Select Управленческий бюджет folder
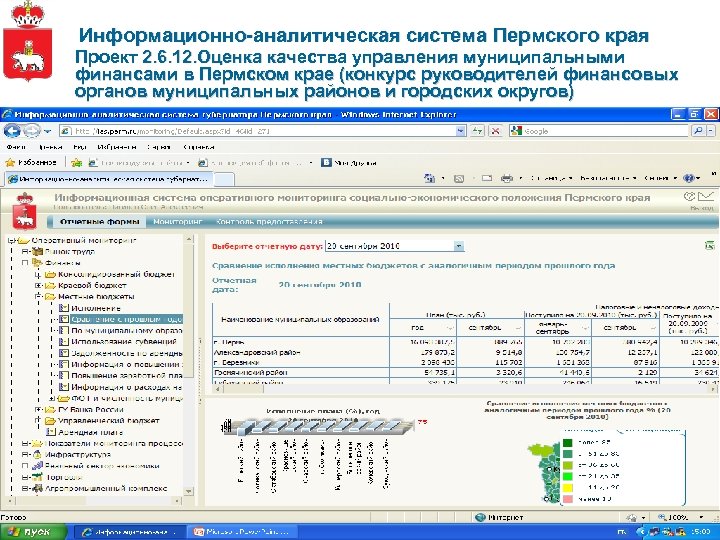The height and width of the screenshot is (540, 720). point(108,421)
